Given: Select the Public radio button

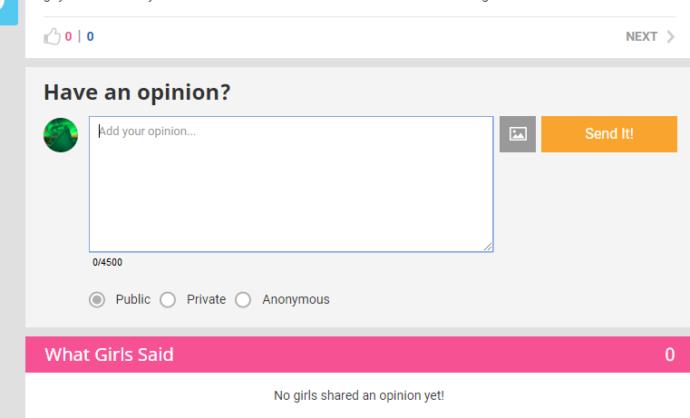Looking at the screenshot, I should tap(97, 300).
